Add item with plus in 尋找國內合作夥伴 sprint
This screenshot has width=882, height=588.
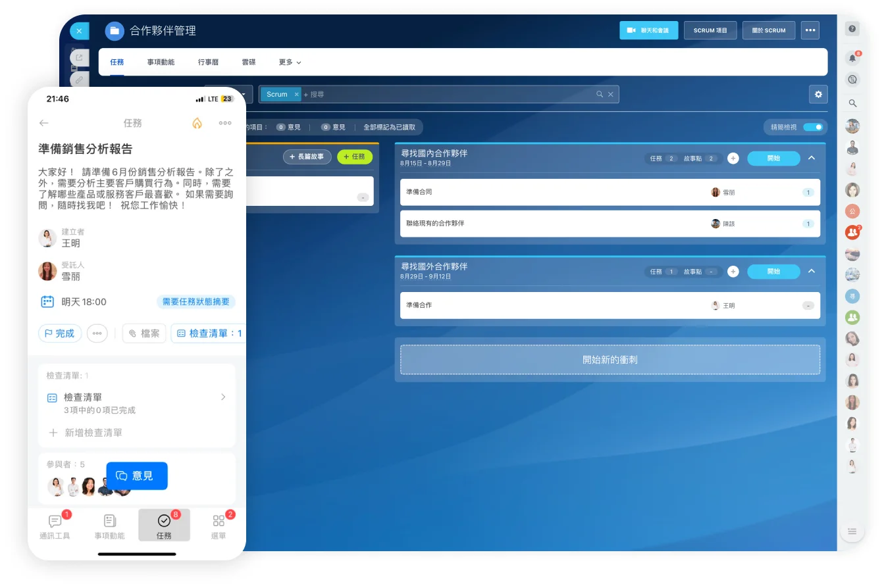(733, 159)
